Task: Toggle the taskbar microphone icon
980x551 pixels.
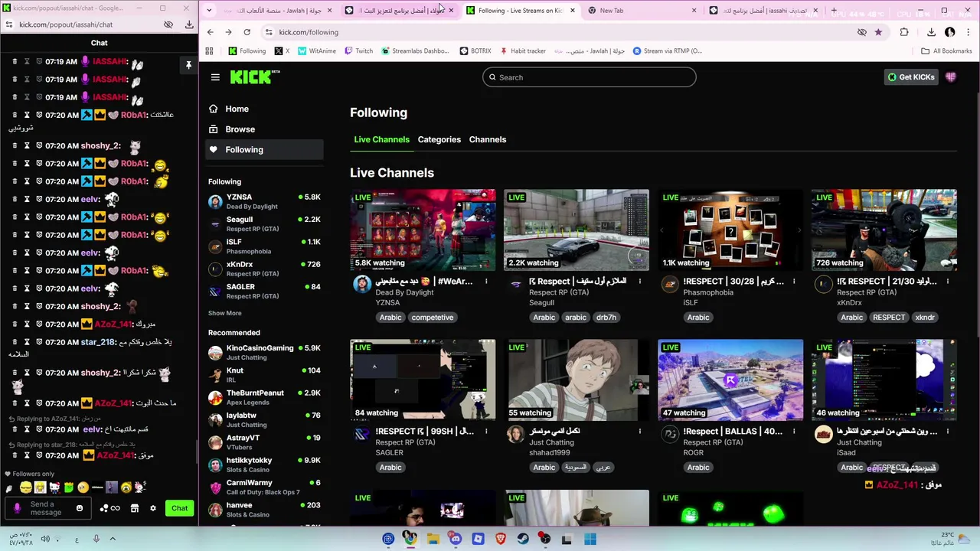Action: pos(96,539)
